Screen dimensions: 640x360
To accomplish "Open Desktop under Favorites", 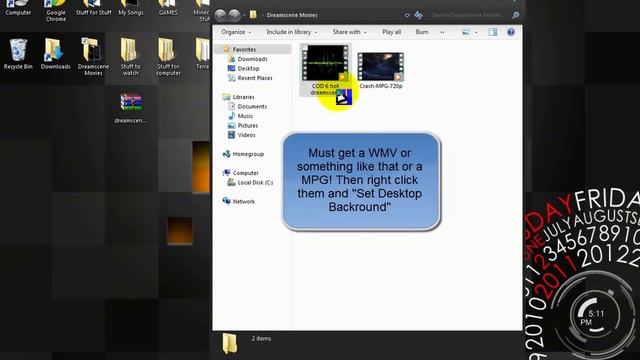I will click(248, 69).
